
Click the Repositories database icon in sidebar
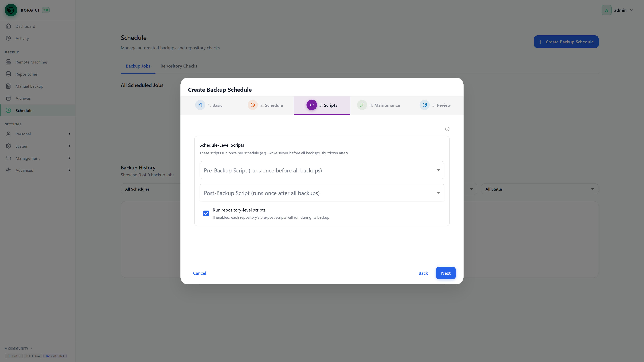pos(8,74)
